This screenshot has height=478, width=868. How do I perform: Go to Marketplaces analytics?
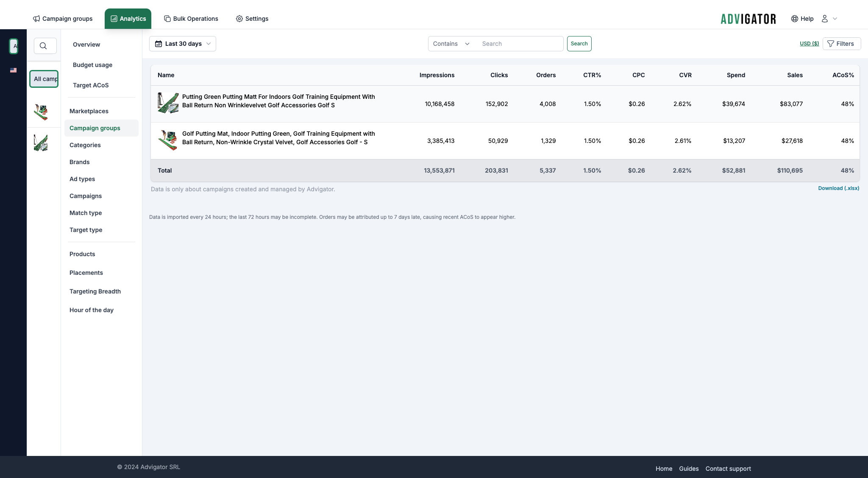(x=89, y=111)
